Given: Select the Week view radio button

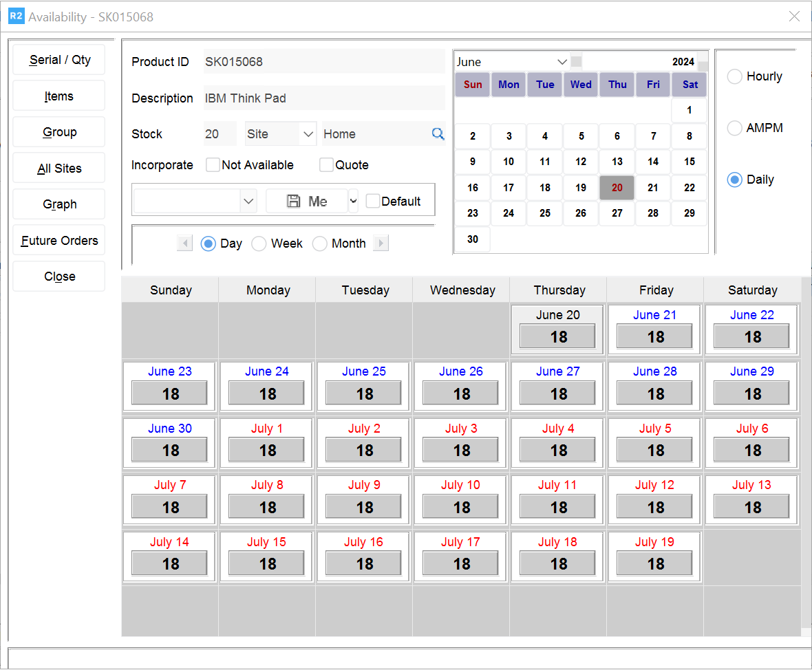Looking at the screenshot, I should click(259, 244).
